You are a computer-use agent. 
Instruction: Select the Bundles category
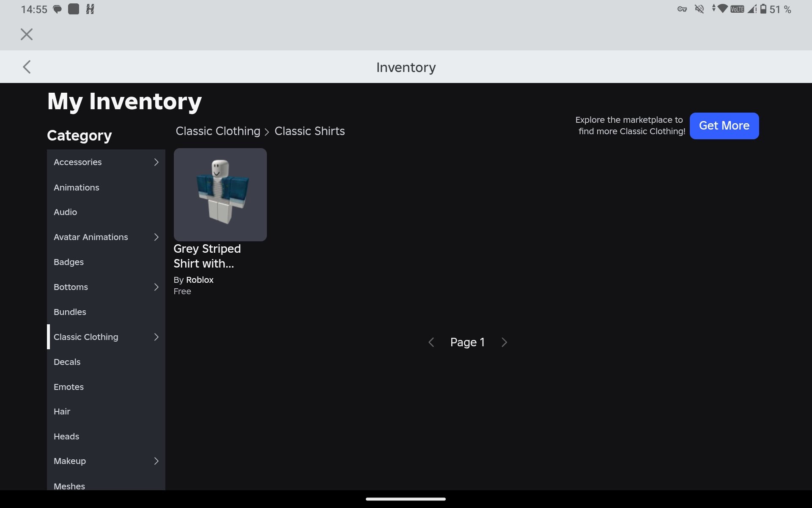coord(106,312)
